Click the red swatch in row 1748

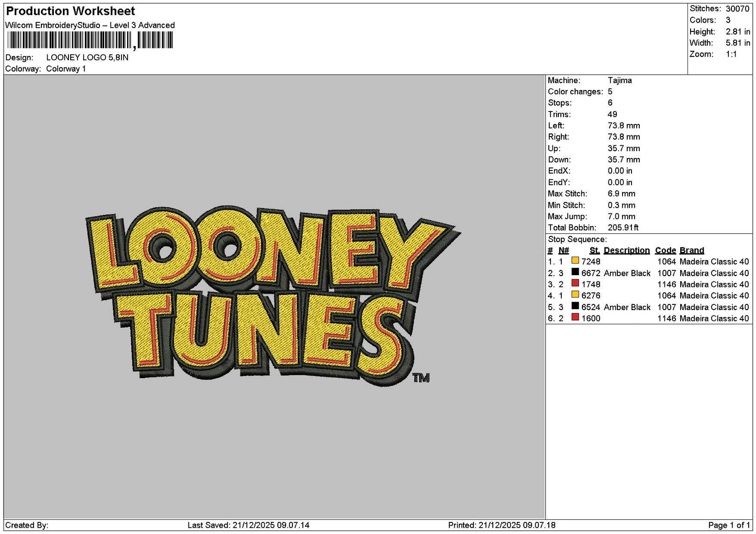[575, 283]
